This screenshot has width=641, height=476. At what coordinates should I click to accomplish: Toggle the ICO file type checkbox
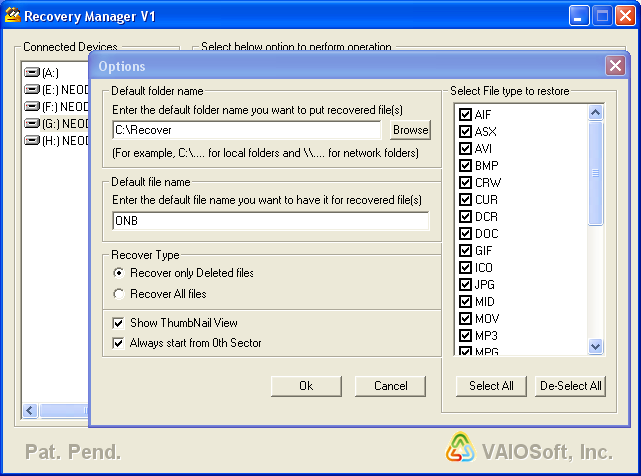click(x=465, y=267)
